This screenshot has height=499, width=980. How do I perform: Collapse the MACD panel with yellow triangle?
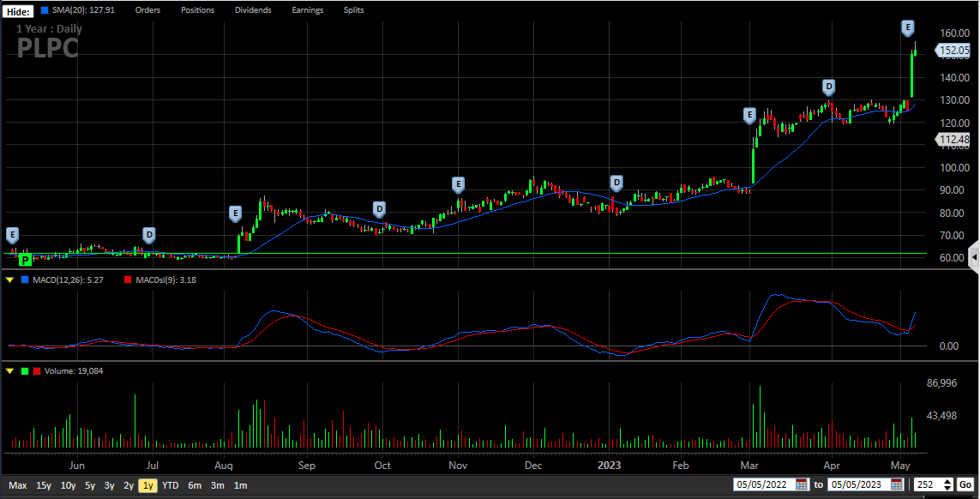pyautogui.click(x=9, y=280)
